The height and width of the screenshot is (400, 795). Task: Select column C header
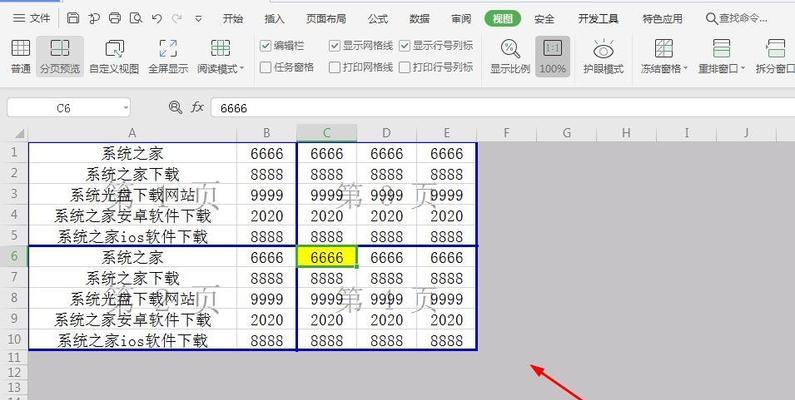(327, 133)
